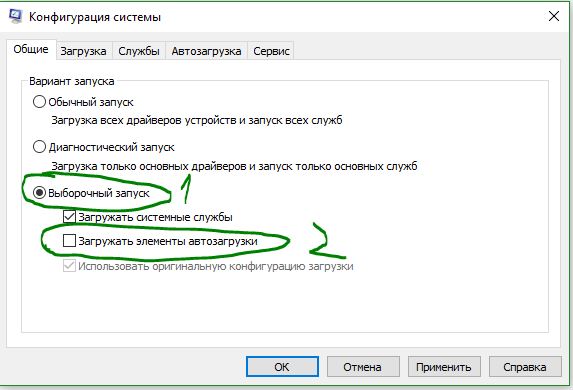Select the Обычный запуск radio button

[x=39, y=102]
